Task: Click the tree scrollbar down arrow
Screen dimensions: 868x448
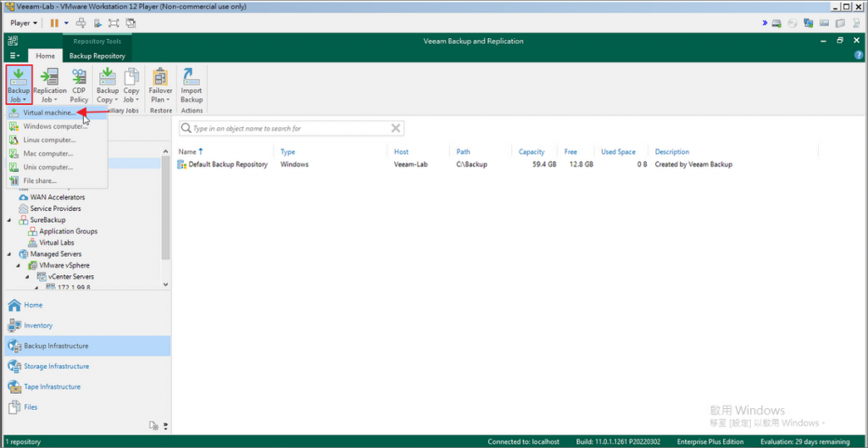Action: [x=165, y=284]
